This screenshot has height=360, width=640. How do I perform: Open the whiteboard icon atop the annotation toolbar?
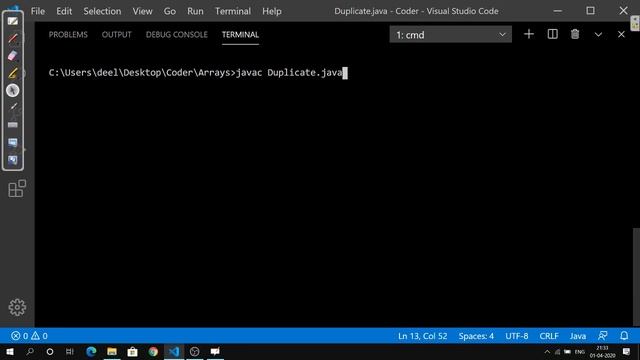coord(13,21)
